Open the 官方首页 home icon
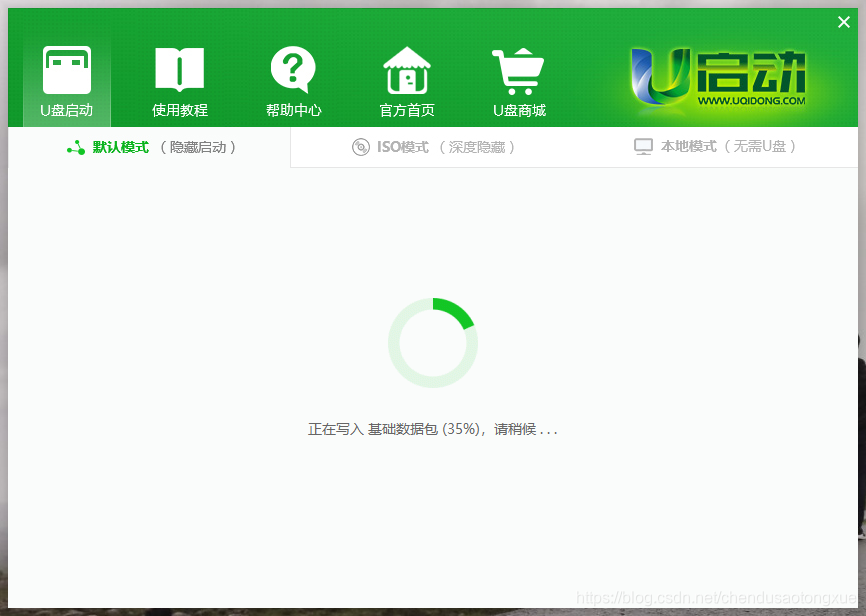 (407, 72)
